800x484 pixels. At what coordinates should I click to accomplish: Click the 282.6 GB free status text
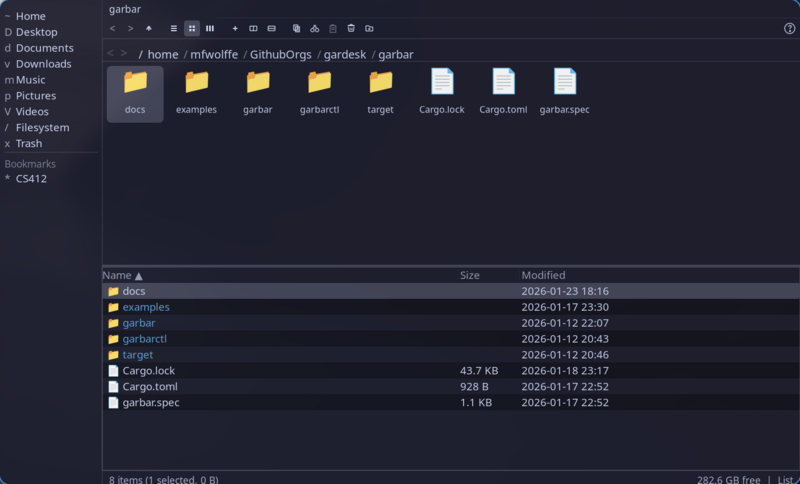click(729, 479)
